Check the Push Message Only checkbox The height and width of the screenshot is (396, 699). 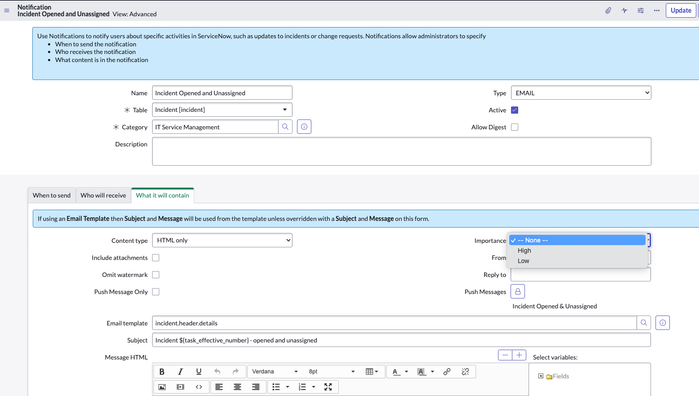(156, 292)
